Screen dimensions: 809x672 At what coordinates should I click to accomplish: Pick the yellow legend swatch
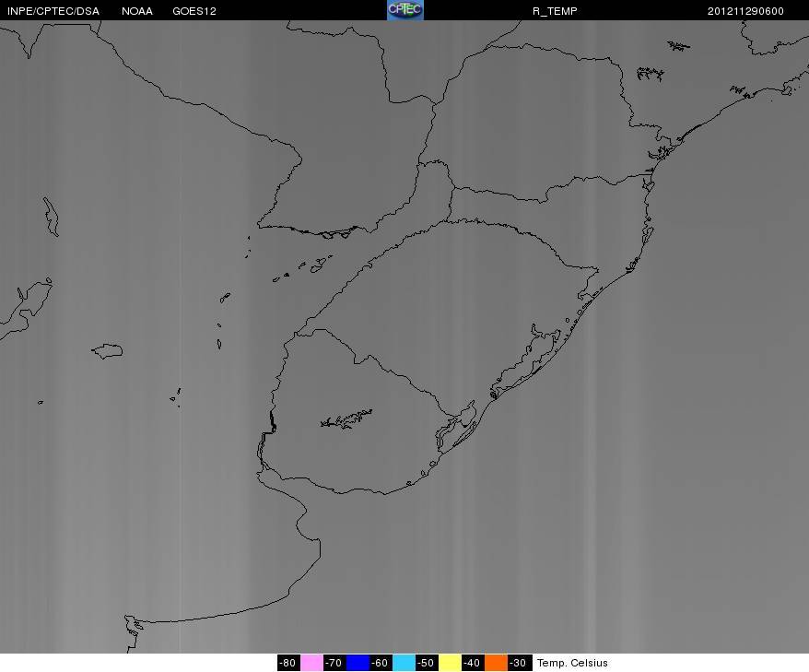coord(450,663)
